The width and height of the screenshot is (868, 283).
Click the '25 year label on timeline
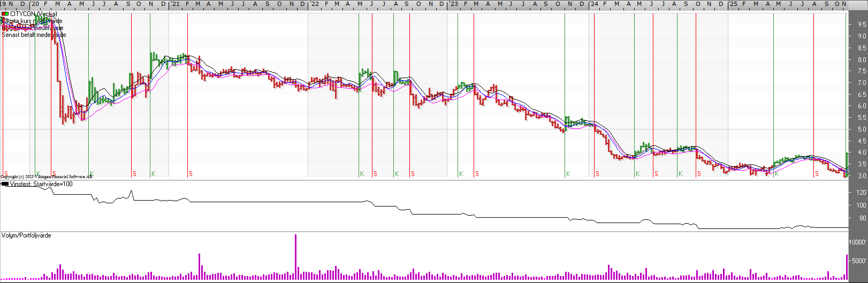[x=733, y=4]
